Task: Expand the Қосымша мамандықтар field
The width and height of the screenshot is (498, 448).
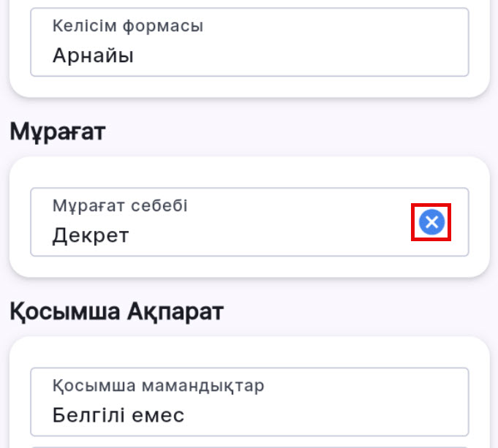Action: [x=249, y=401]
